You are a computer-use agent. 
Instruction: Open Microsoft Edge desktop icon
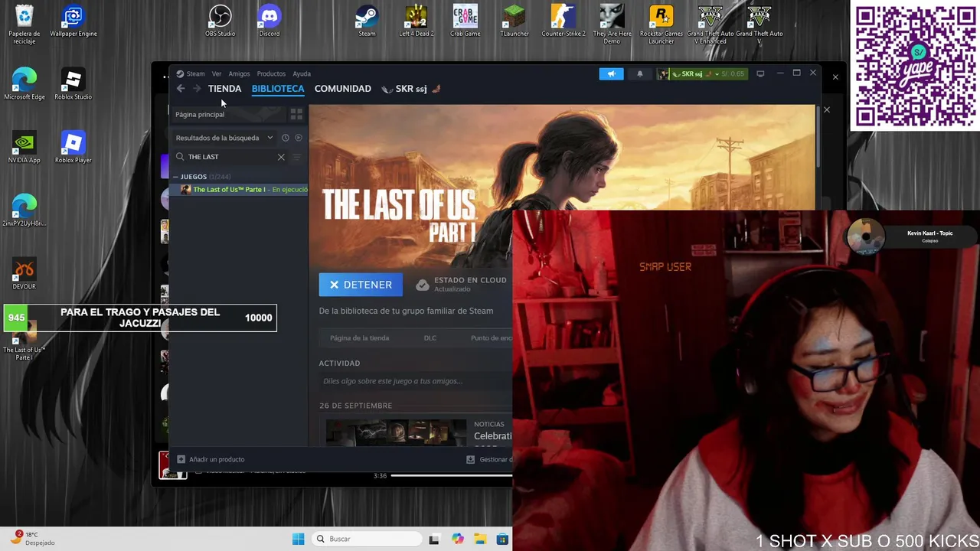pyautogui.click(x=24, y=84)
